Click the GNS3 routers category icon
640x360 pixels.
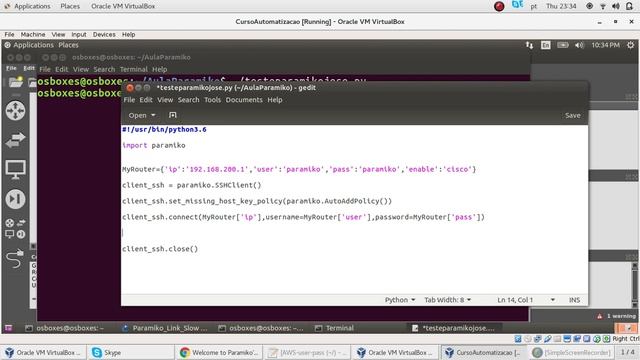[x=16, y=111]
